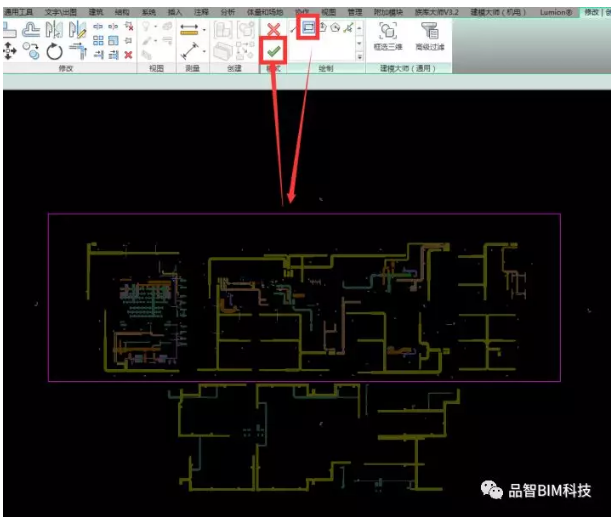Click the Pin icon
Viewport: 616px width, 522px height.
(x=128, y=40)
